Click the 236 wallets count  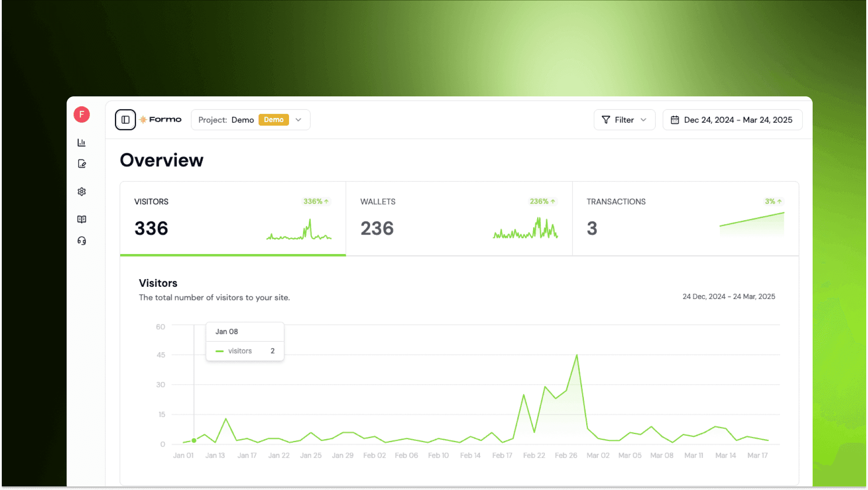coord(377,228)
